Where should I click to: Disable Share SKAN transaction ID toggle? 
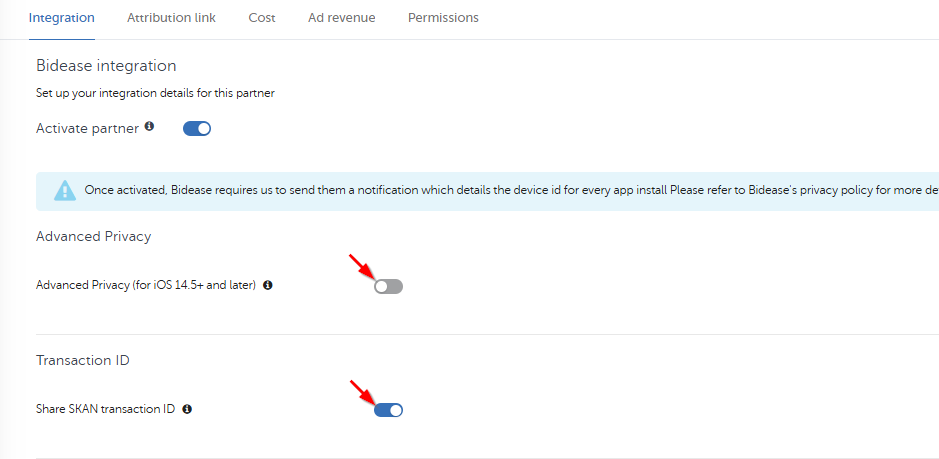[389, 410]
